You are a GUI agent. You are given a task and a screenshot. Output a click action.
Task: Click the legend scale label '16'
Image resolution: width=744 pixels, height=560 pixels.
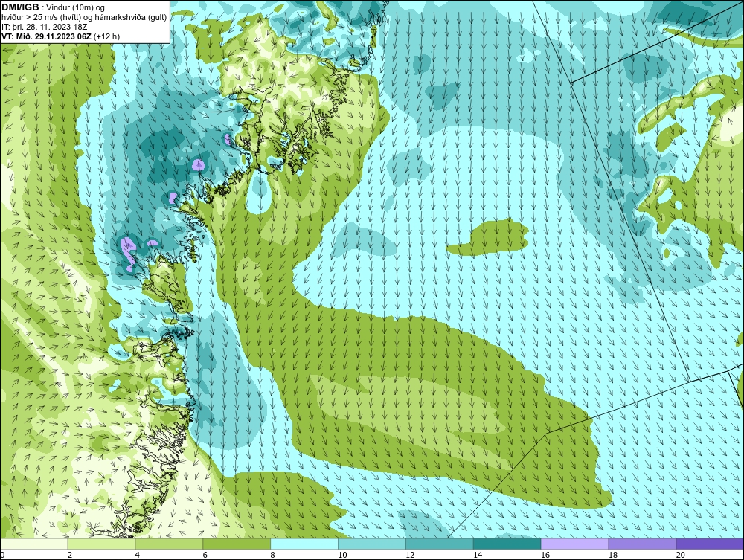(545, 555)
